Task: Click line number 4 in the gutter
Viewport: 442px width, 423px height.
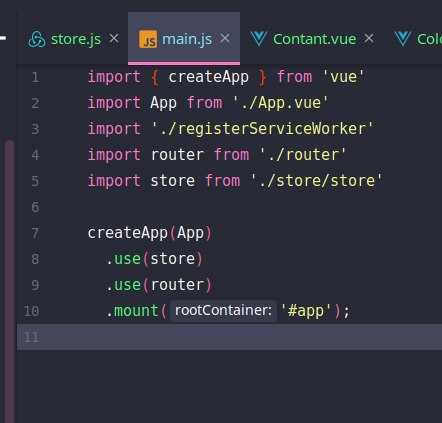Action: click(x=35, y=155)
